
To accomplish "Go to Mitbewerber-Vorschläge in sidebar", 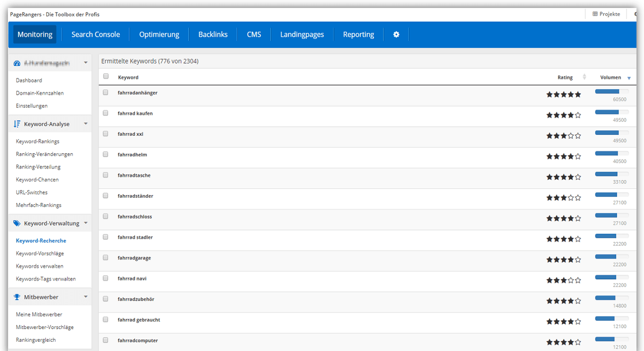I will pyautogui.click(x=45, y=327).
